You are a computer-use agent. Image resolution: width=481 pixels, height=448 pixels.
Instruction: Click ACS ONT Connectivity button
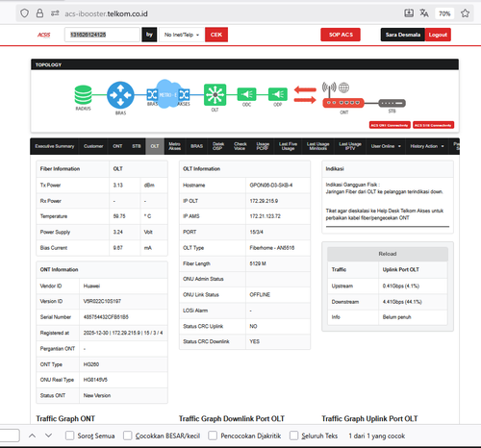click(x=390, y=125)
